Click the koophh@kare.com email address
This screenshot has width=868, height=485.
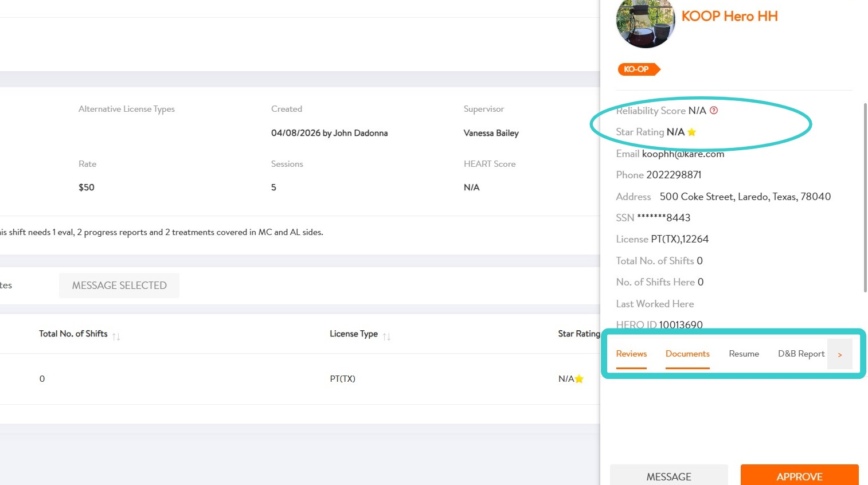point(683,154)
